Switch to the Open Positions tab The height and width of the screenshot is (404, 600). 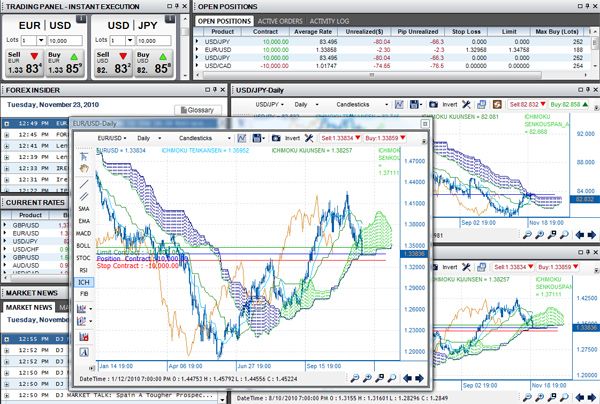pyautogui.click(x=224, y=21)
